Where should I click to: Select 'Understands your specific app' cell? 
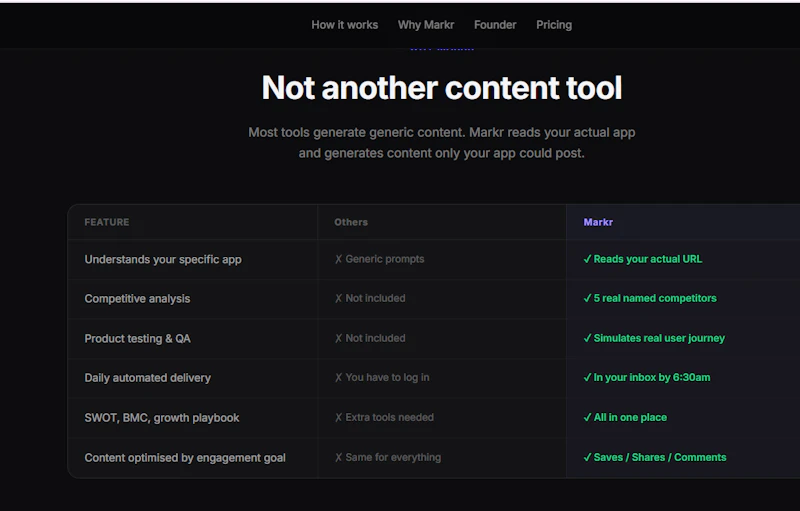[x=163, y=260]
